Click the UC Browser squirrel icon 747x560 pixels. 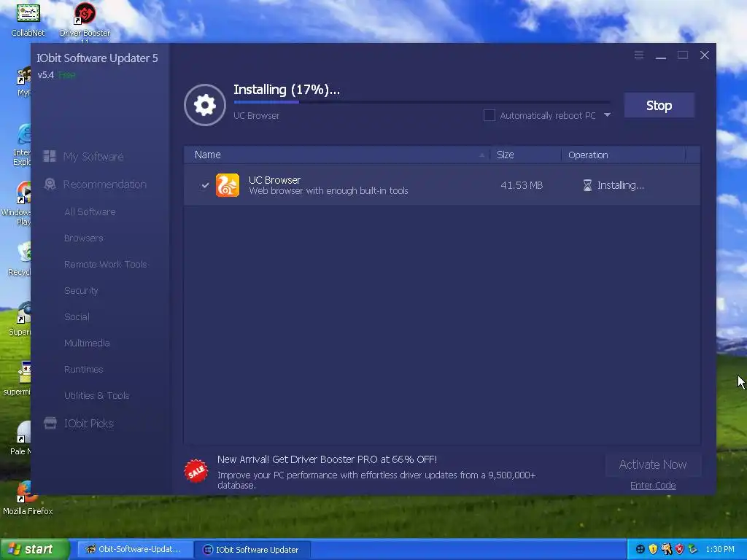(228, 185)
